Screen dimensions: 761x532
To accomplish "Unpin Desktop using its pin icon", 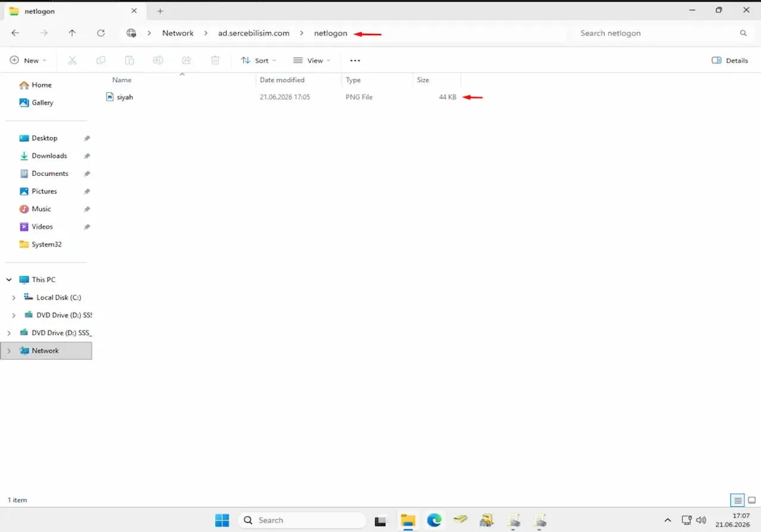I will (x=87, y=138).
